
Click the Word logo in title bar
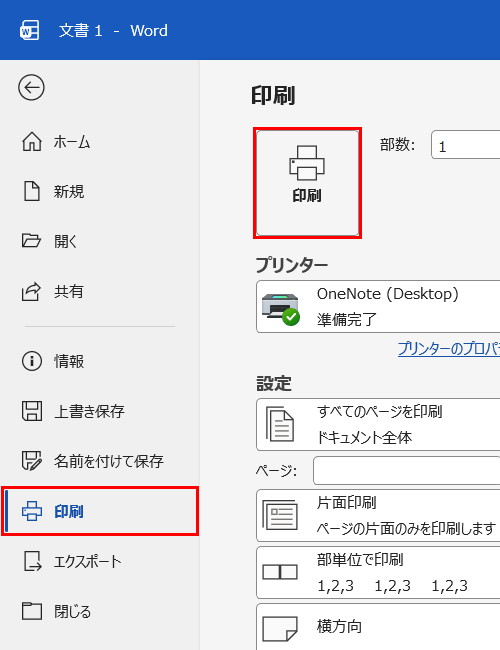point(29,31)
